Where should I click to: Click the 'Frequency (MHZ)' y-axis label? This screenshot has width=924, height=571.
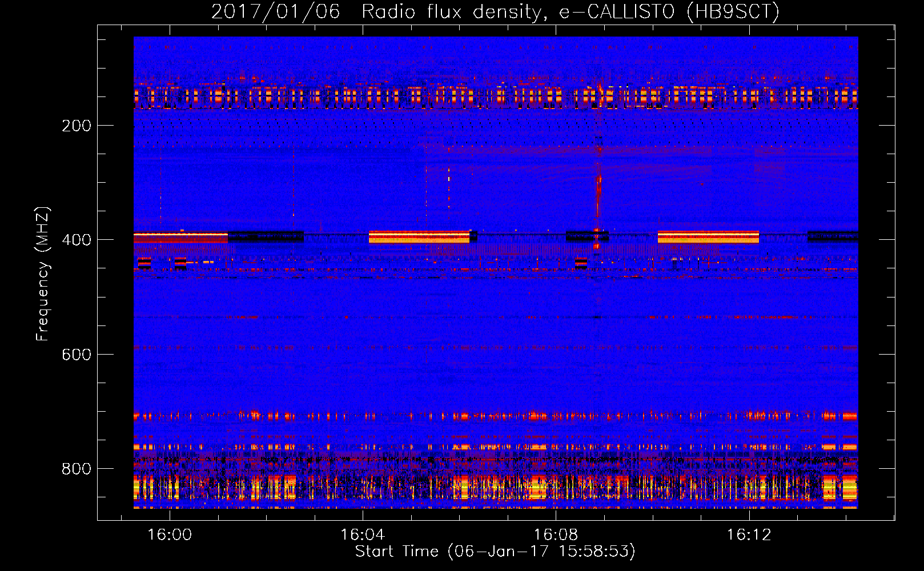(x=43, y=274)
